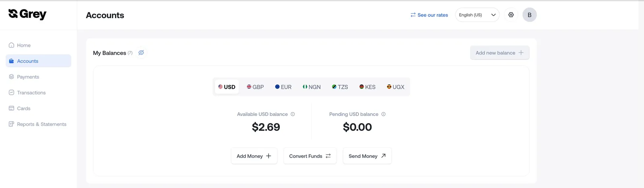
Task: Select the TZS currency tab
Action: 340,87
